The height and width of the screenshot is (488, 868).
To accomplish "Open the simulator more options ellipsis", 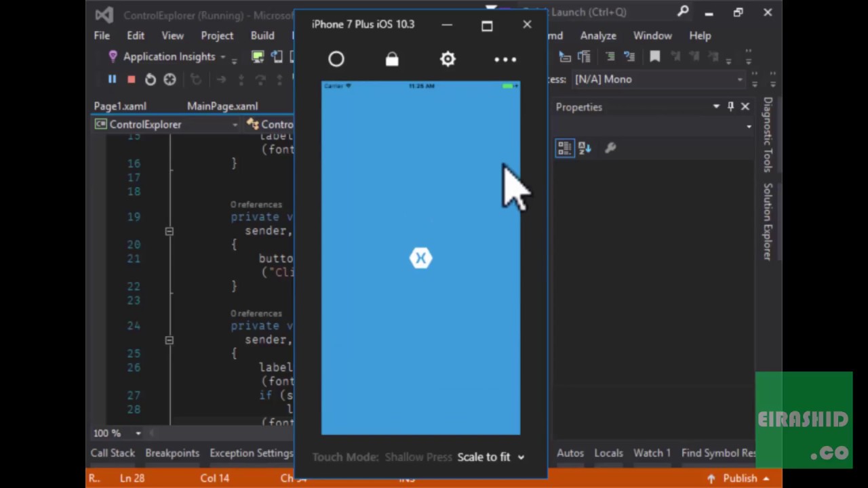I will point(505,60).
